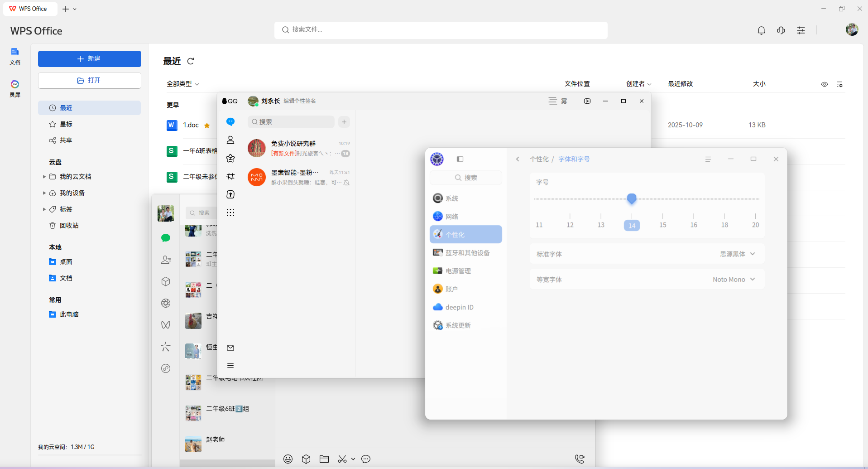
Task: Open the 标准字体 font dropdown
Action: (x=738, y=254)
